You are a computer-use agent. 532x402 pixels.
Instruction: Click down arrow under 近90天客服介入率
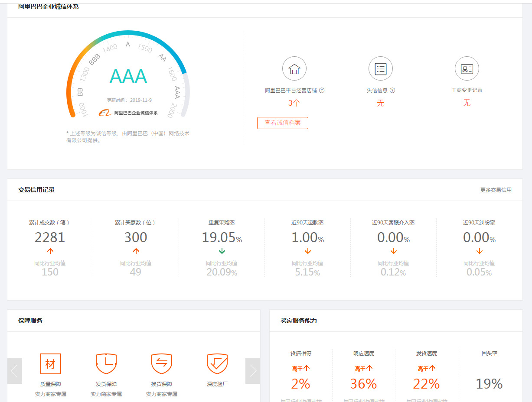tap(393, 251)
